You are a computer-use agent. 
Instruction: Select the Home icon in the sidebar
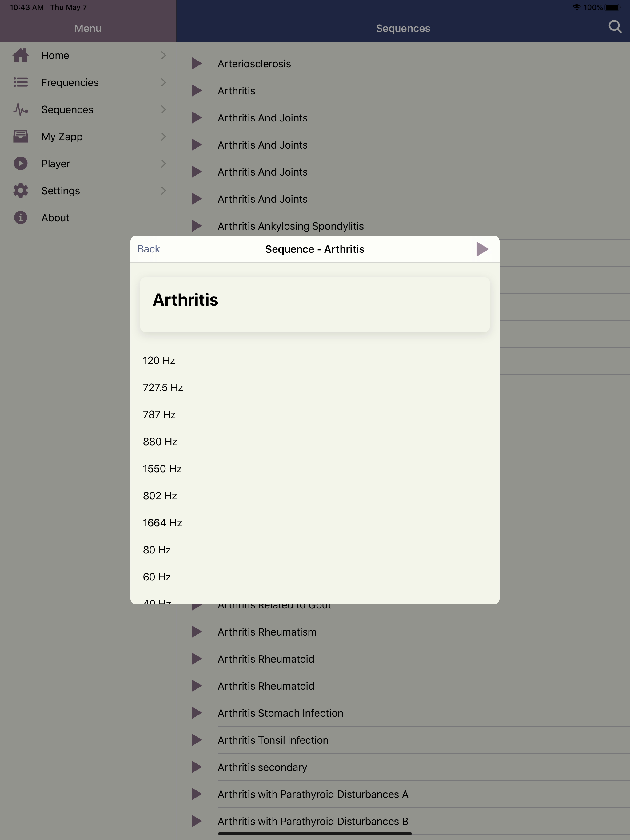coord(21,55)
